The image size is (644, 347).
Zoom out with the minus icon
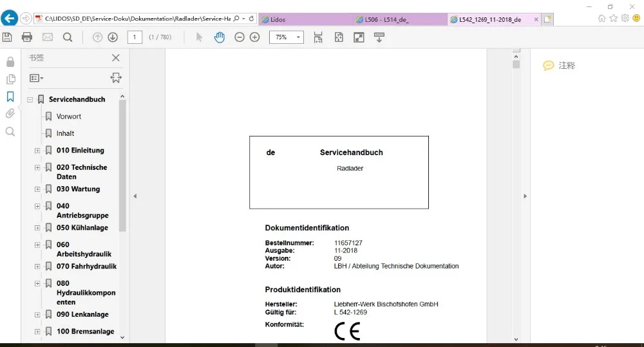[240, 37]
